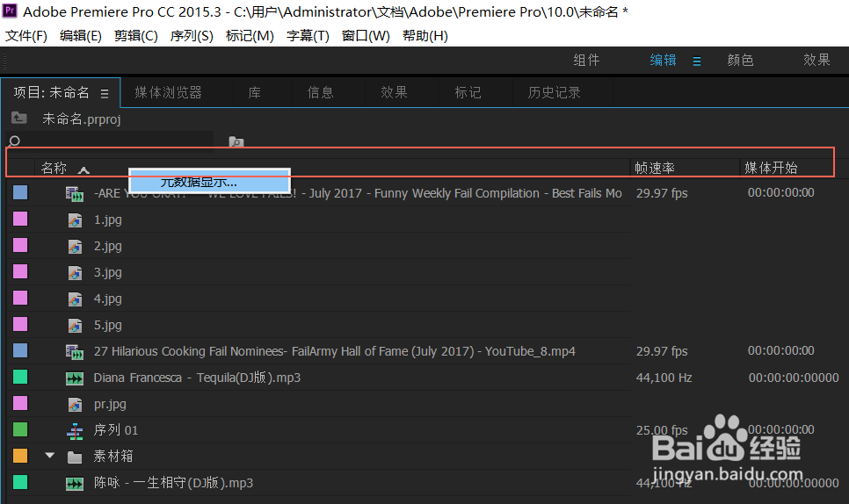Select the pr.jpg file name
849x504 pixels.
(x=110, y=404)
